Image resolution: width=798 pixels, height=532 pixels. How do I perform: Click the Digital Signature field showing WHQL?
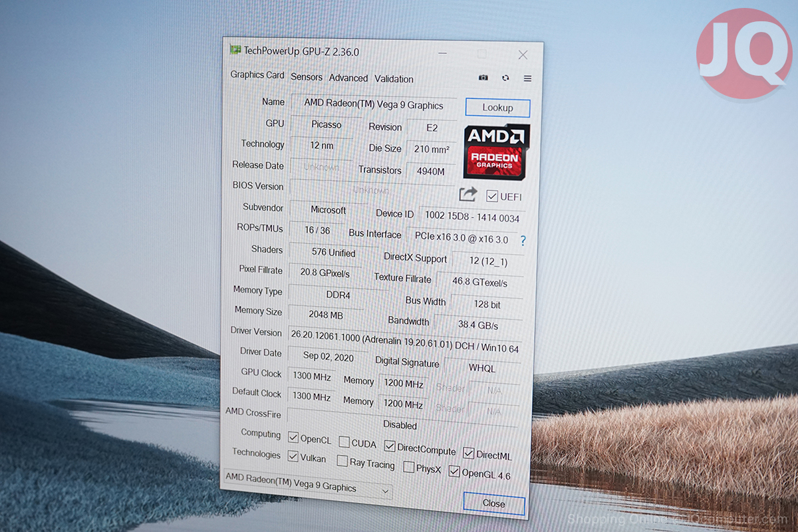482,368
